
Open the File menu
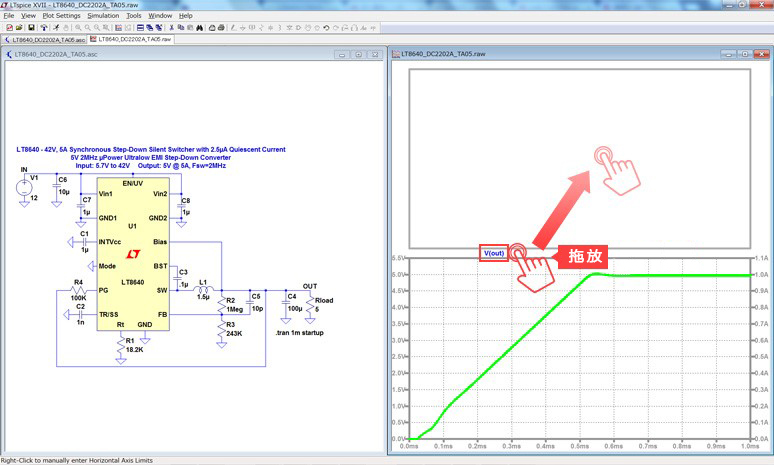point(9,16)
